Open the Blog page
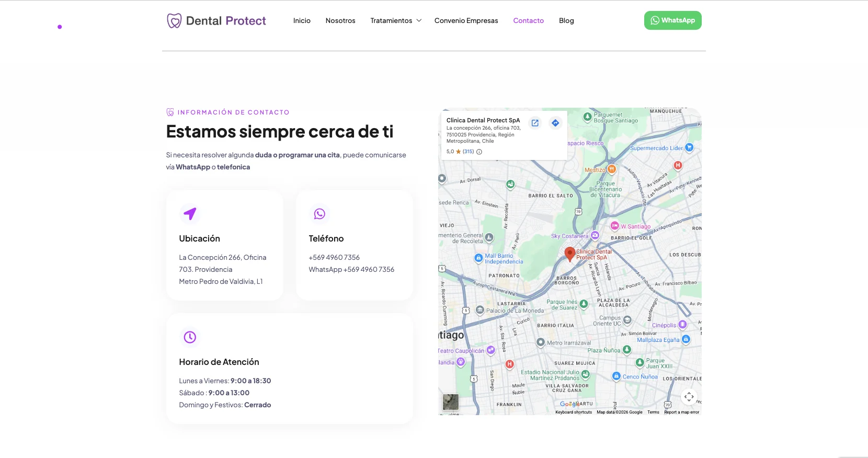868x458 pixels. pos(566,21)
